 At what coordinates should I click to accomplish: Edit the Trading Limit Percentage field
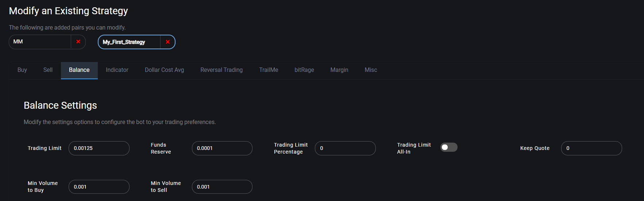(345, 148)
